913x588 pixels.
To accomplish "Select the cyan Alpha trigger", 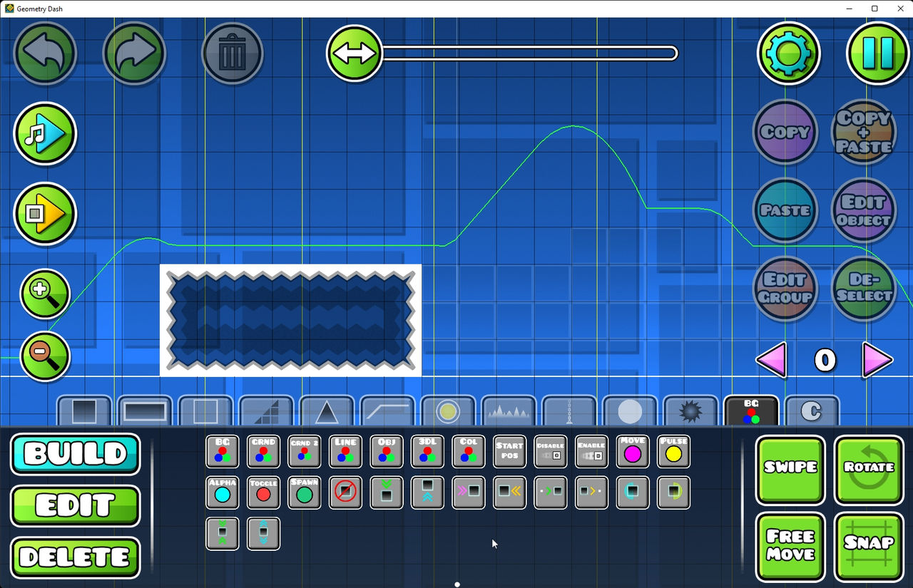I will pyautogui.click(x=222, y=492).
